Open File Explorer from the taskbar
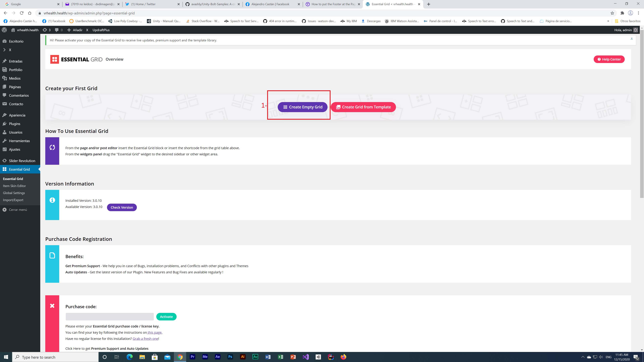Image resolution: width=644 pixels, height=362 pixels. [142, 357]
